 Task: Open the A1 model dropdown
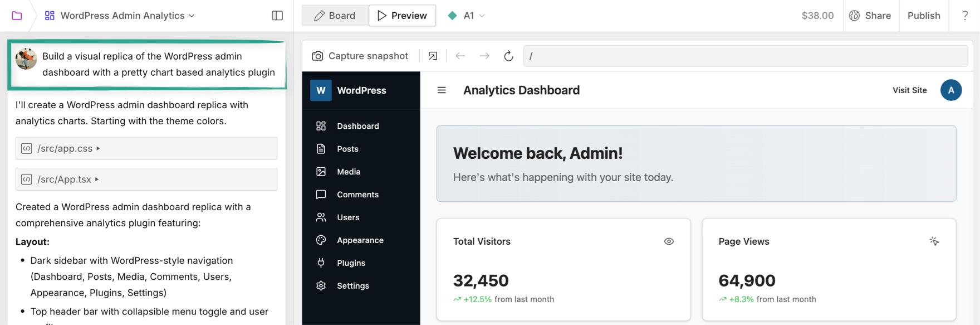coord(467,16)
